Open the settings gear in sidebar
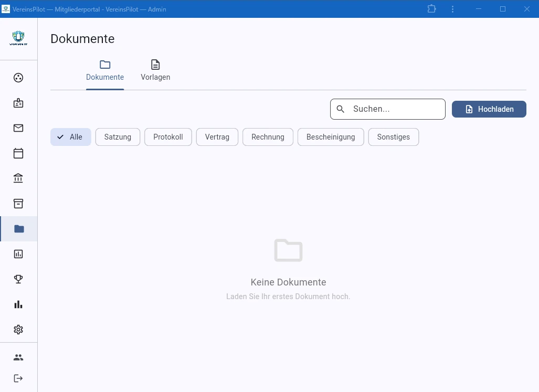 (x=18, y=330)
